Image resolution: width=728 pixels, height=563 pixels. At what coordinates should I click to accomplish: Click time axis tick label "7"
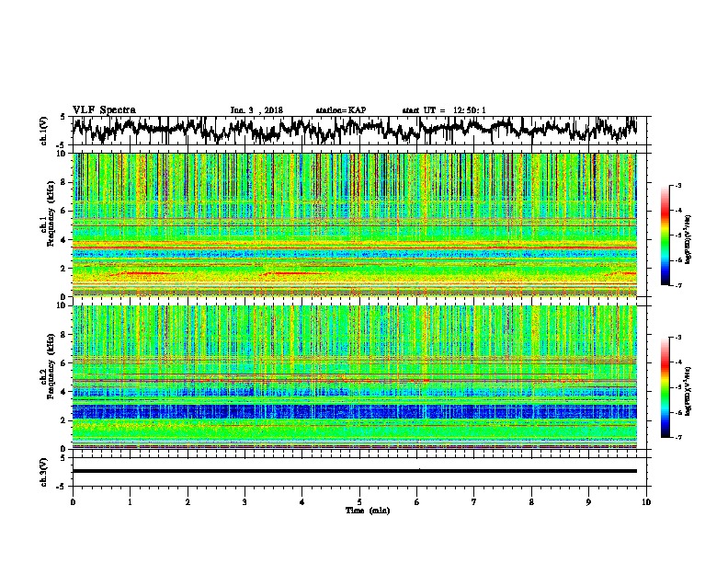474,502
